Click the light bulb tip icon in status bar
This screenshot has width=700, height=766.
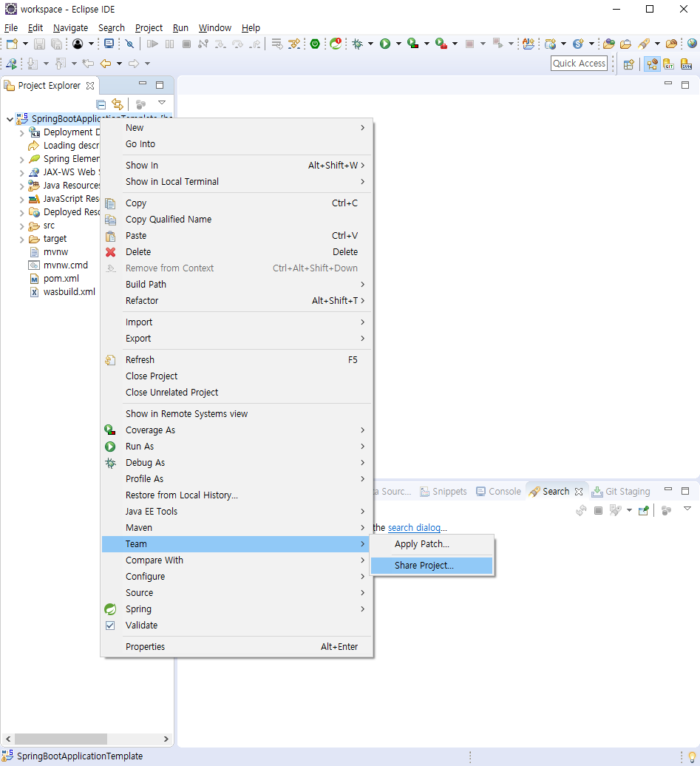click(692, 756)
